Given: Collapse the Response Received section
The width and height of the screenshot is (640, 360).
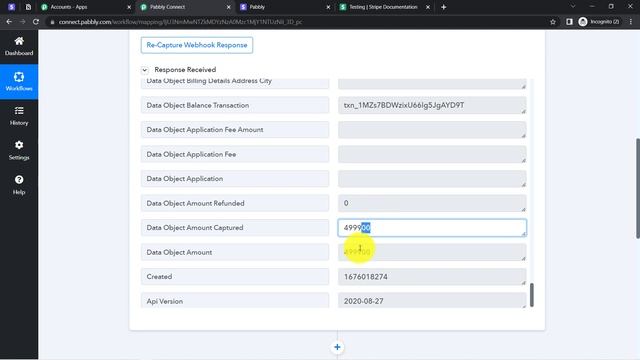Looking at the screenshot, I should pos(144,70).
